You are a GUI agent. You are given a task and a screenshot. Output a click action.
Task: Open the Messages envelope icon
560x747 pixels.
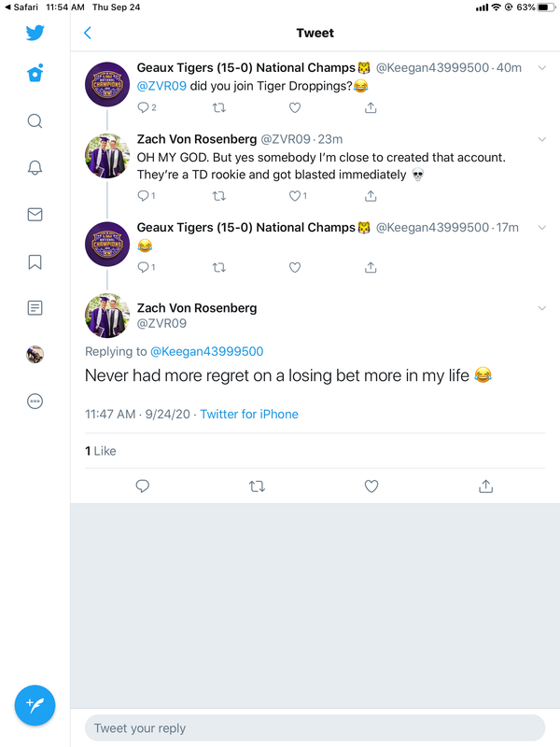[x=35, y=215]
